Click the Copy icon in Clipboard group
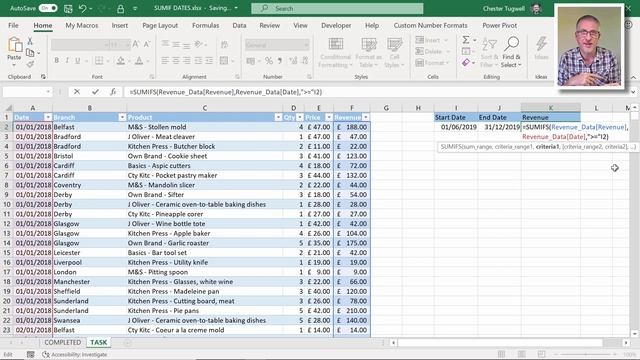This screenshot has width=640, height=360. (x=30, y=53)
